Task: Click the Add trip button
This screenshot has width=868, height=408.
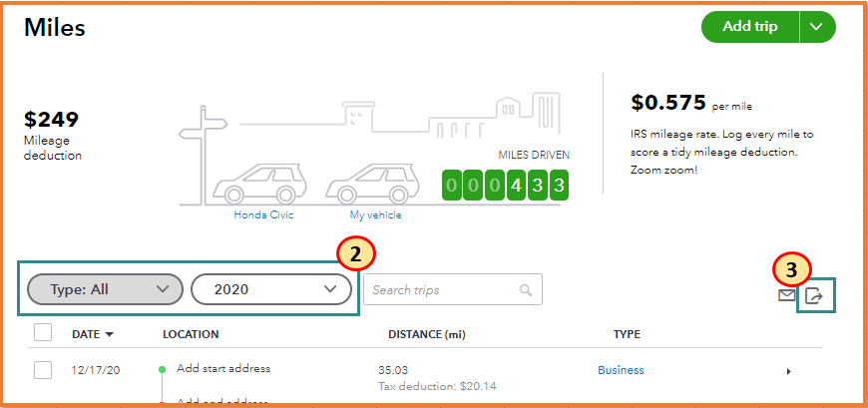Action: click(x=750, y=27)
